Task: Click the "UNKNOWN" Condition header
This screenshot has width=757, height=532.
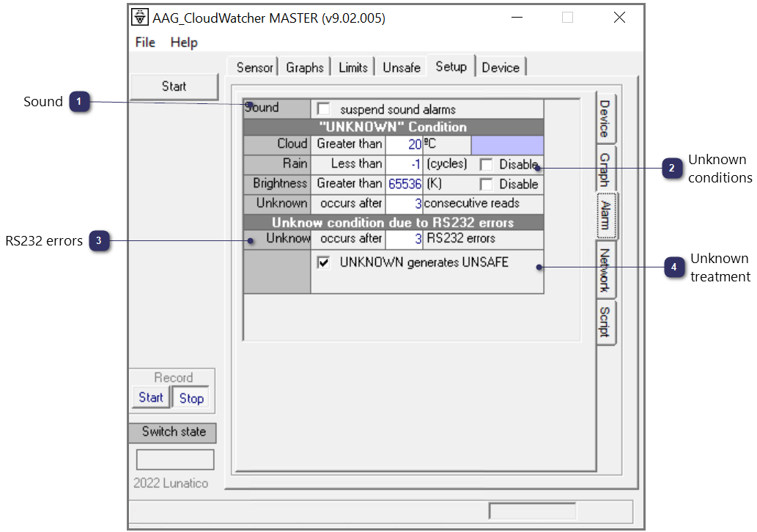Action: pos(394,127)
